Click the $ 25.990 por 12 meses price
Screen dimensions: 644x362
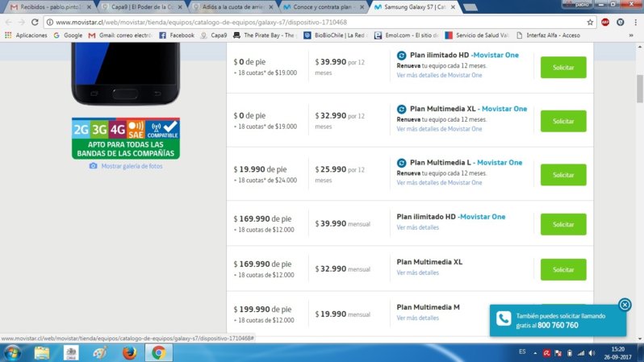click(340, 174)
